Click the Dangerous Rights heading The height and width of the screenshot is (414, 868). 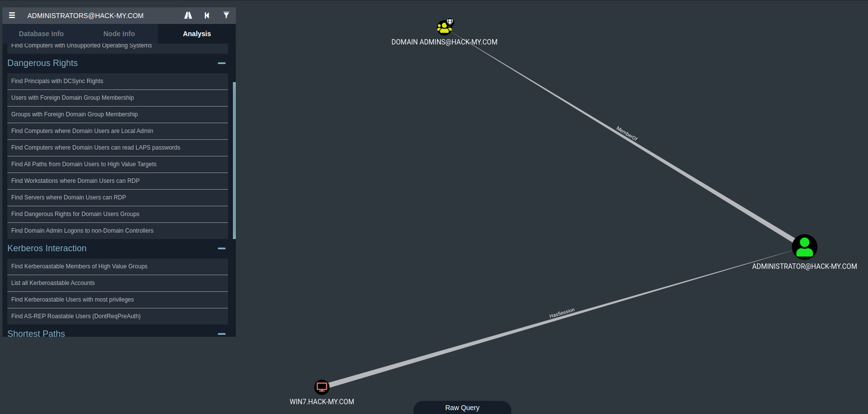point(43,63)
